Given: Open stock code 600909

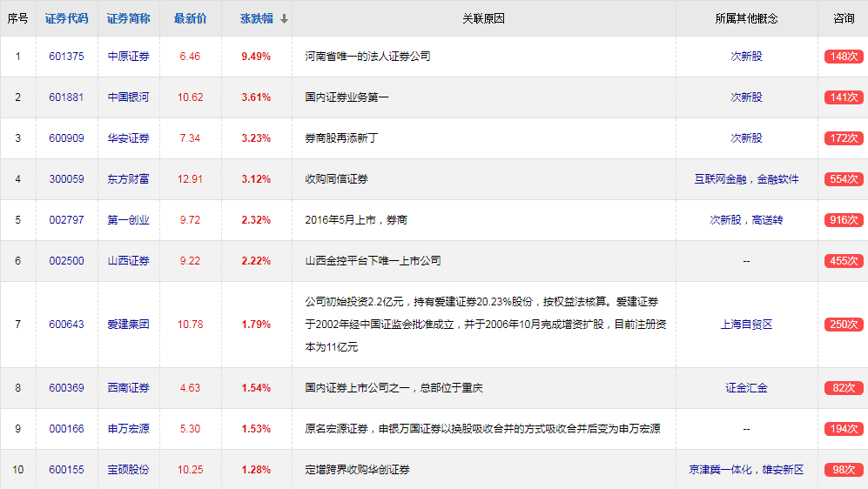Looking at the screenshot, I should 66,138.
